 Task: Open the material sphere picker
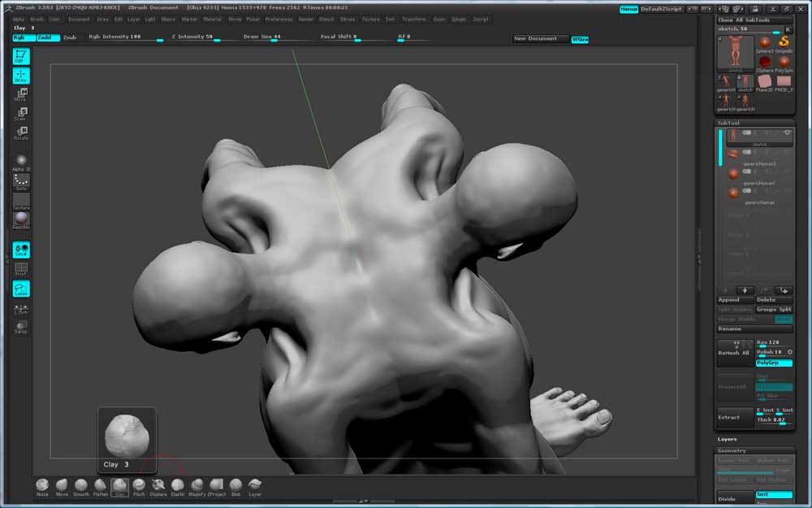(x=21, y=220)
